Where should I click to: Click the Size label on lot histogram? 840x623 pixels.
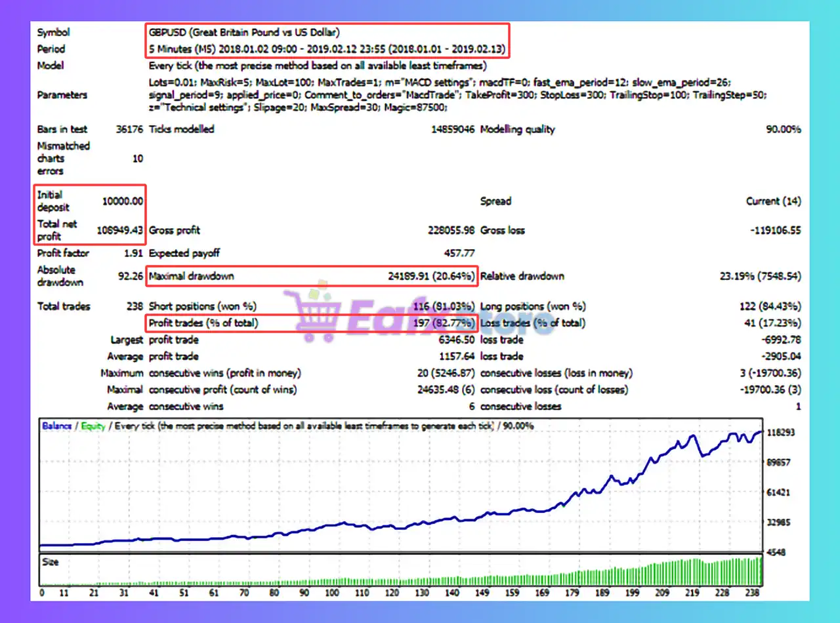coord(51,561)
